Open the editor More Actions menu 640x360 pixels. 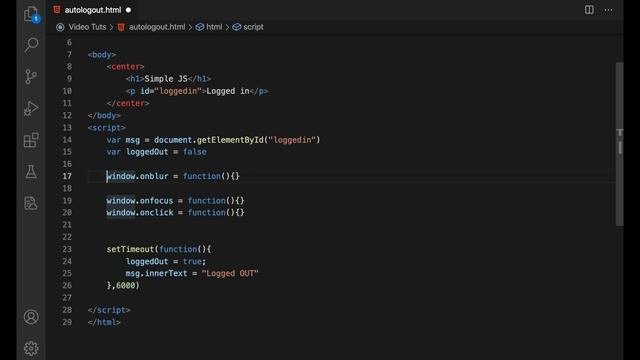[608, 10]
